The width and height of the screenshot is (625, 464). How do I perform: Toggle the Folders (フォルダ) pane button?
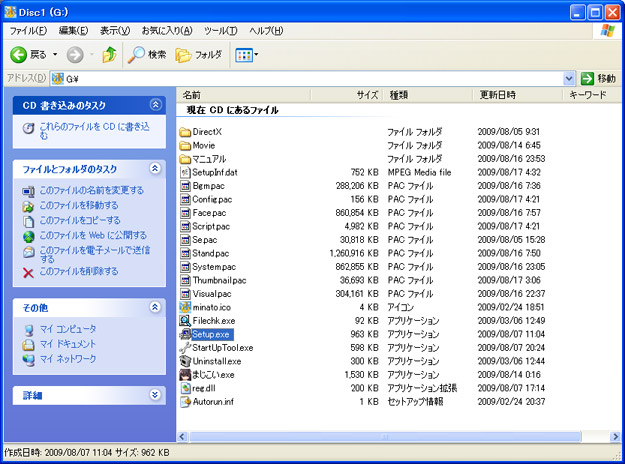(x=199, y=54)
